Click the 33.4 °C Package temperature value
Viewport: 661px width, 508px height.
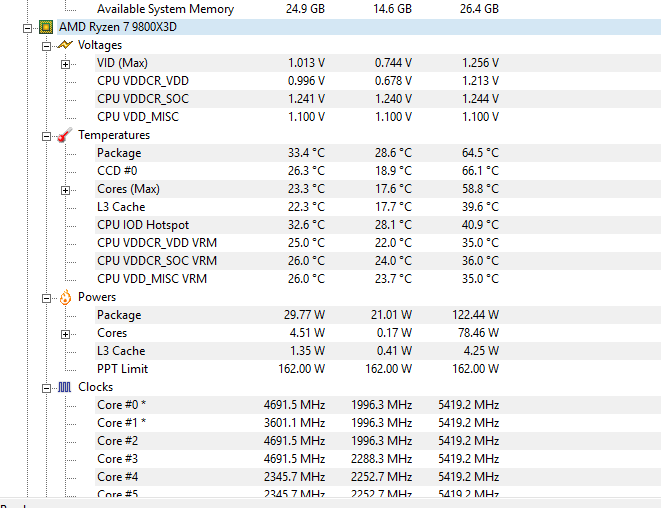tap(306, 153)
